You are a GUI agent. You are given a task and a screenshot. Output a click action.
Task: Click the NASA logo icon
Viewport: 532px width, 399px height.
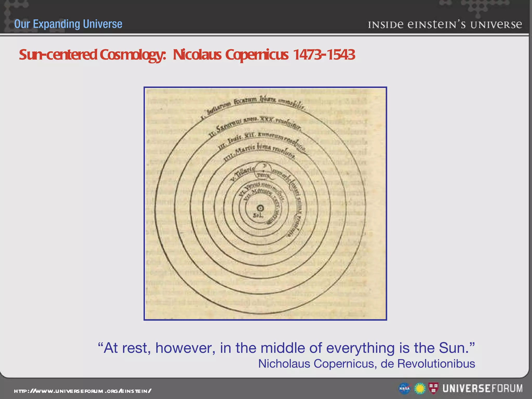point(404,389)
